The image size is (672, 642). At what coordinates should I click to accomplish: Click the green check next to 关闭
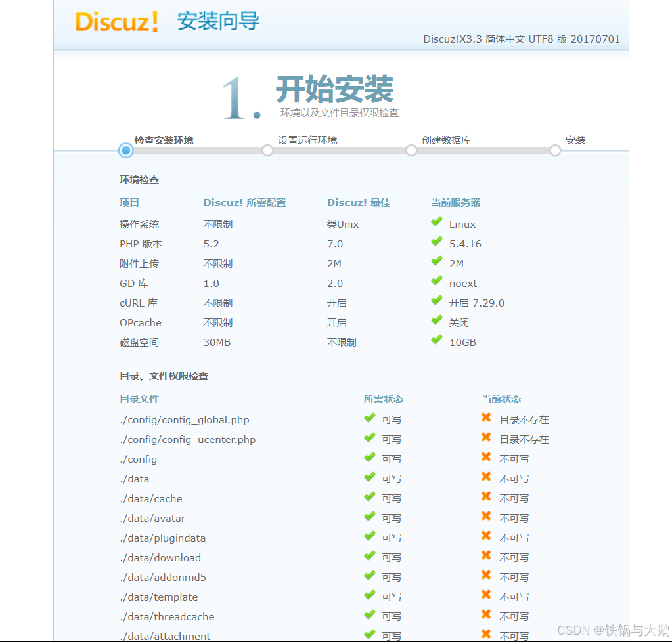click(437, 320)
